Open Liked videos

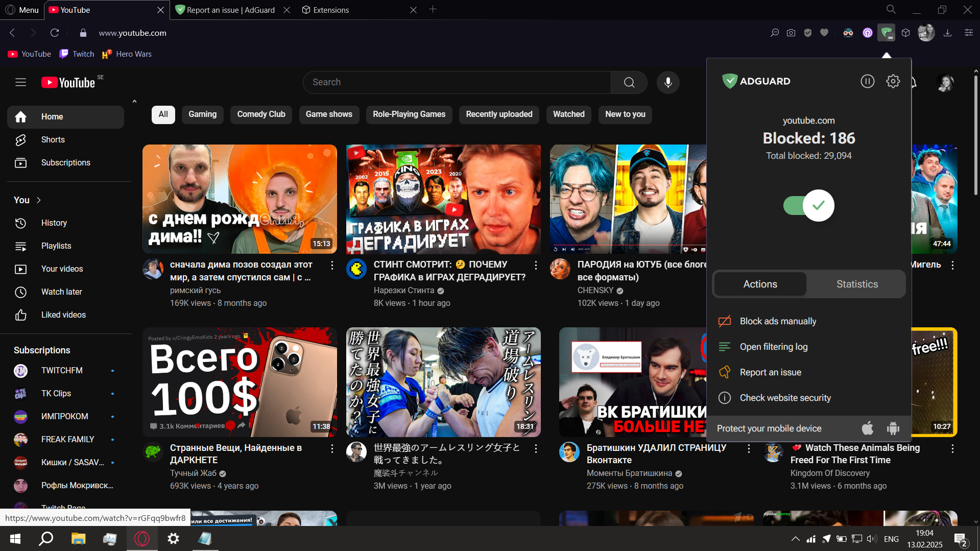point(65,315)
